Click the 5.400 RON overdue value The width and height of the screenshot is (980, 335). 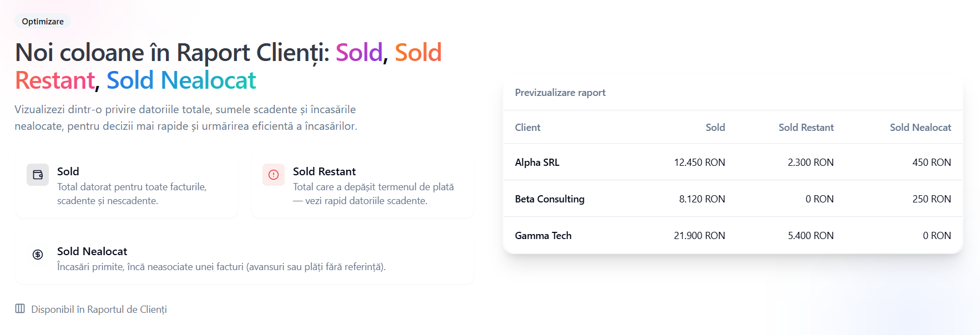click(x=810, y=236)
